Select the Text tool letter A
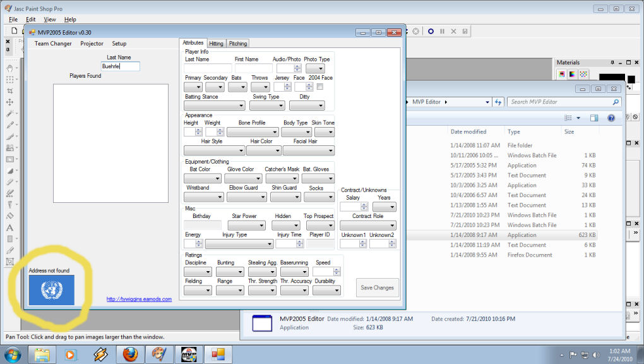This screenshot has height=364, width=644. point(10,227)
